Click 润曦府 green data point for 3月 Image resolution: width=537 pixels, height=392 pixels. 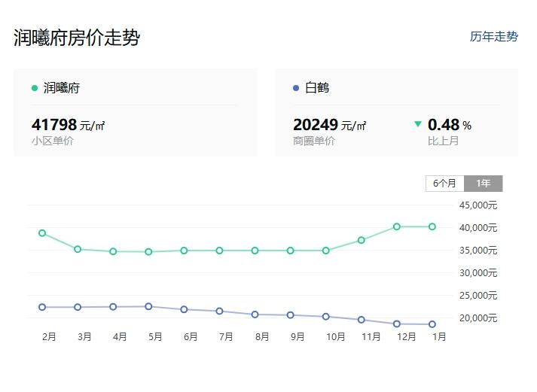(78, 249)
